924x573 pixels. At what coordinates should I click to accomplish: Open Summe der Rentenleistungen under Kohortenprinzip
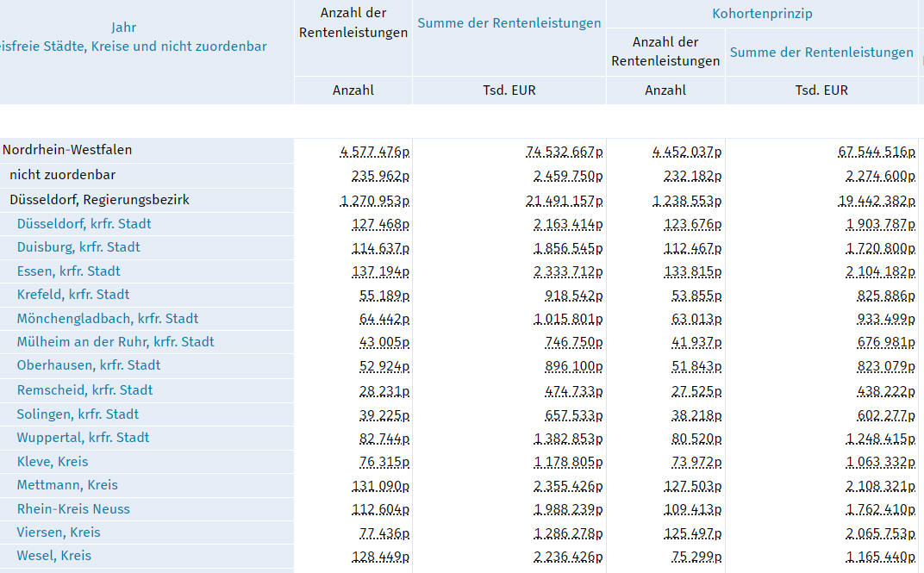click(x=821, y=53)
